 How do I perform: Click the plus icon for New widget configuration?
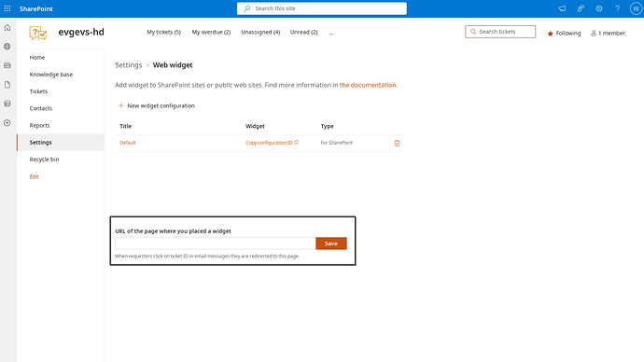120,105
